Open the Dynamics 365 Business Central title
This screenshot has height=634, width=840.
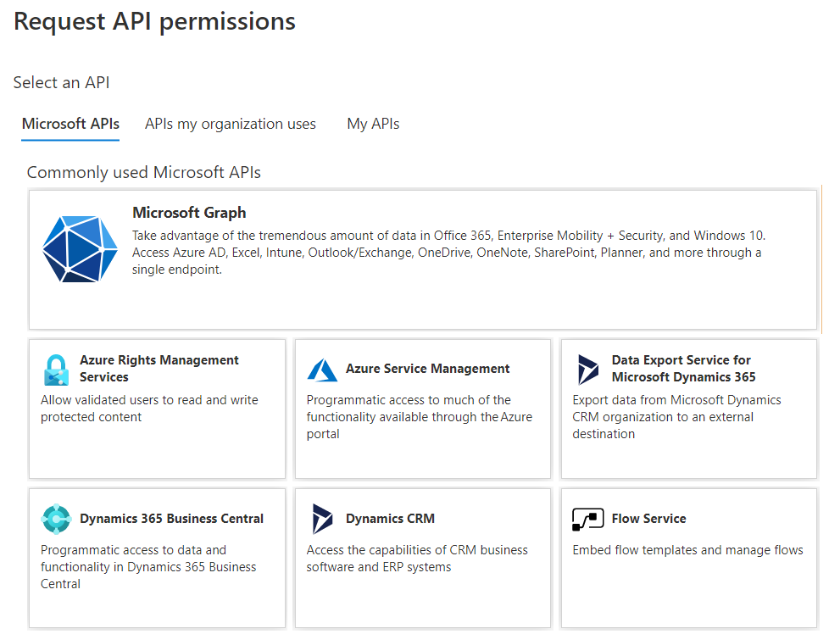(171, 519)
